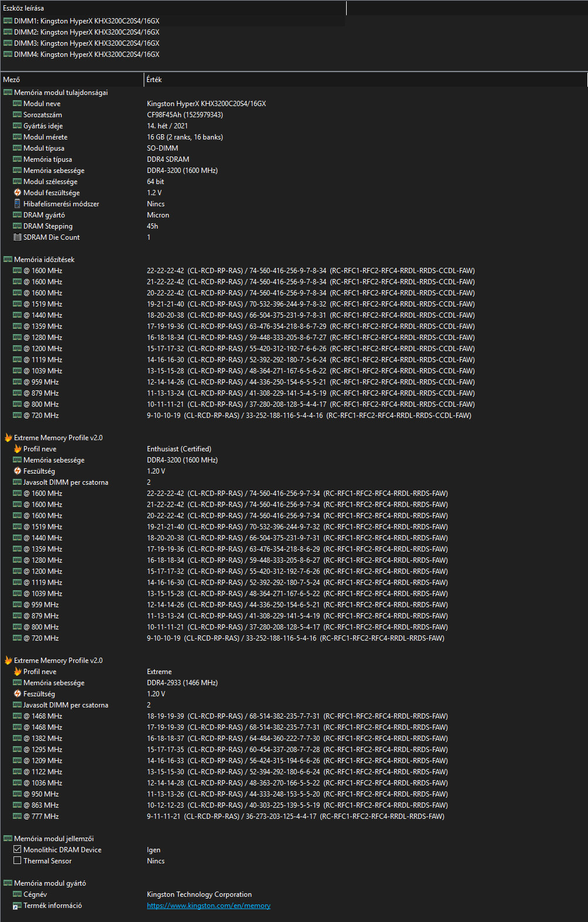Screen dimensions: 588x922
Task: Click the Mező column header
Action: click(x=70, y=80)
